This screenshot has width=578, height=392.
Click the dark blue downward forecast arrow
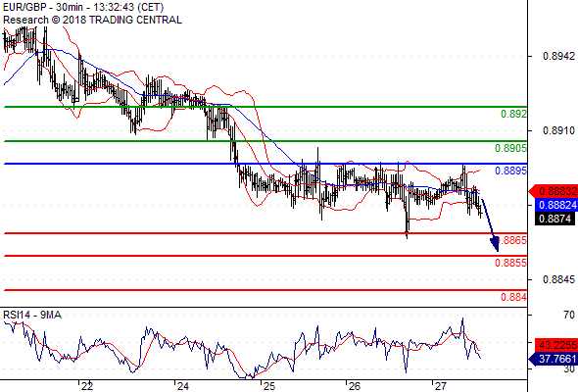pos(490,225)
